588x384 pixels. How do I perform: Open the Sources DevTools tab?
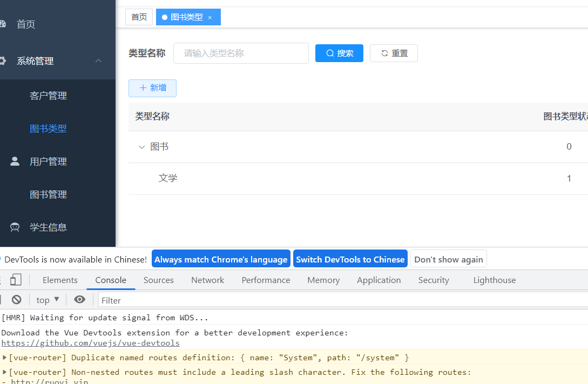159,280
